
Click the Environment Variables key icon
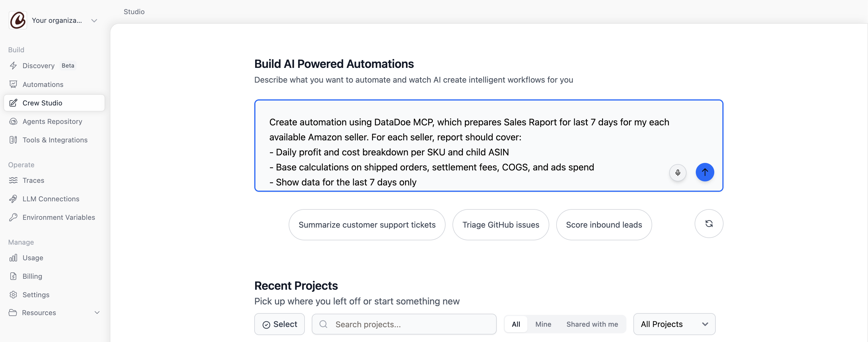tap(13, 217)
